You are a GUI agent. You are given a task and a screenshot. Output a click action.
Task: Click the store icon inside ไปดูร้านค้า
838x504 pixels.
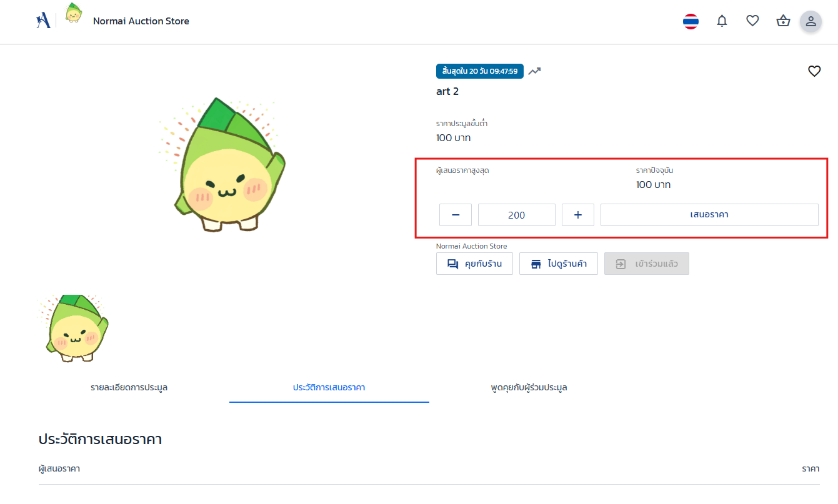(536, 263)
